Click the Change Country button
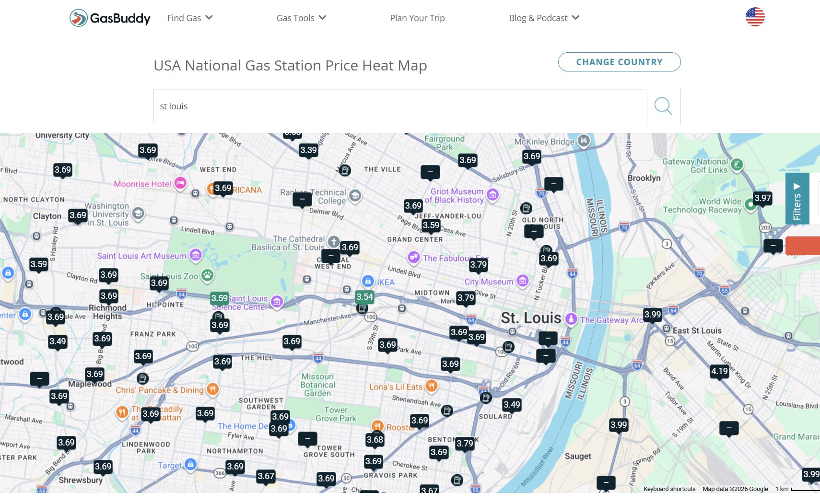 tap(619, 62)
